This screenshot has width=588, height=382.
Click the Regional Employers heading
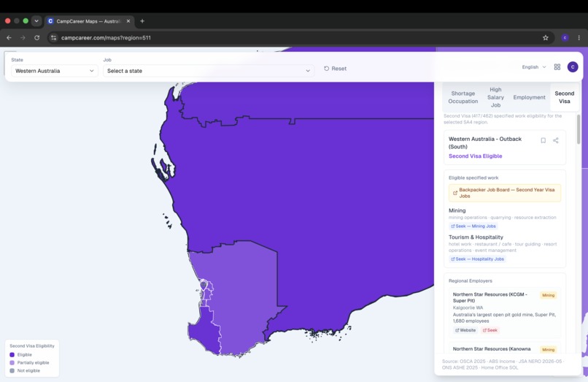point(471,281)
